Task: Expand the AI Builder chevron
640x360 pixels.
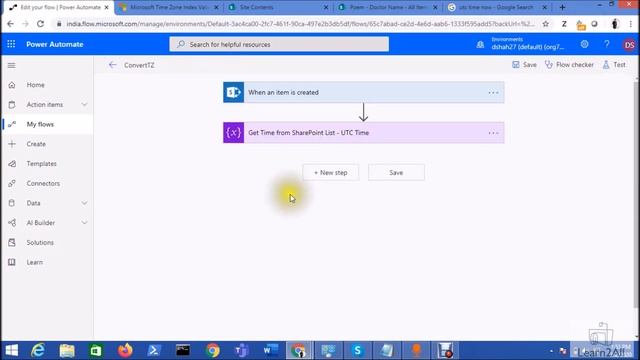Action: click(84, 223)
